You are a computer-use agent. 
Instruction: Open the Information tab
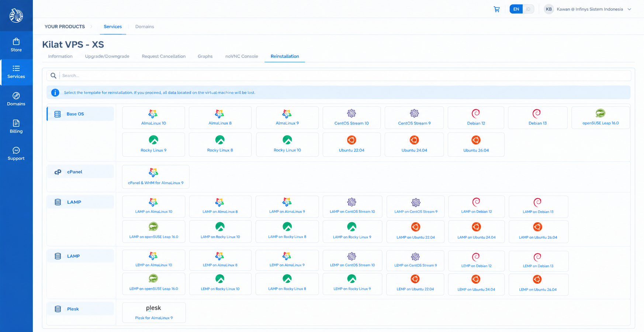[x=60, y=56]
